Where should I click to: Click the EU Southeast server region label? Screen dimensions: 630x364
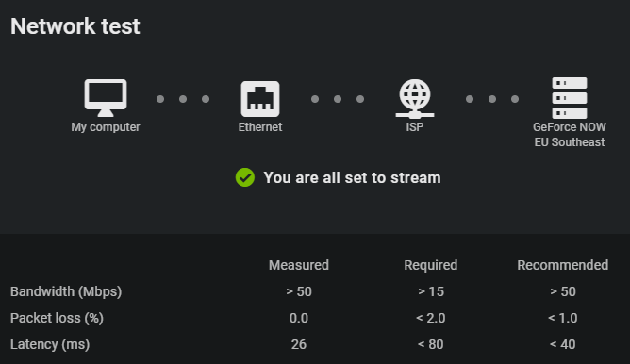(x=570, y=142)
